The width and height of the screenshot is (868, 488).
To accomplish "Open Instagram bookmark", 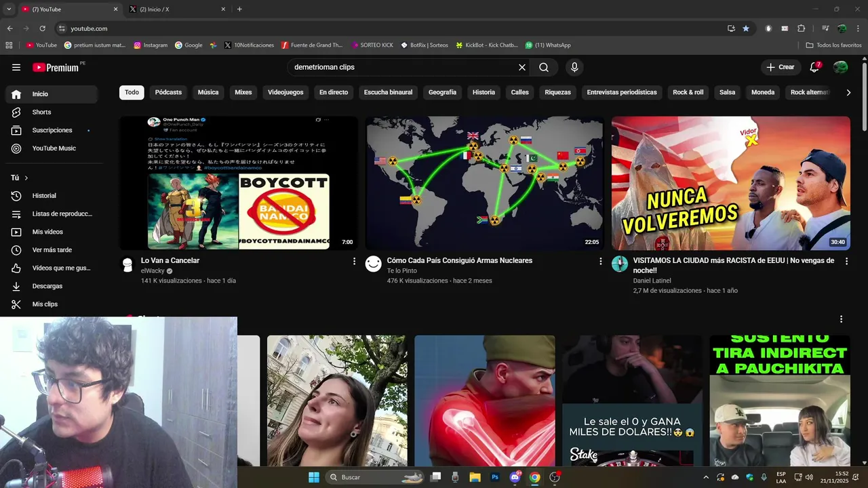I will (x=151, y=45).
